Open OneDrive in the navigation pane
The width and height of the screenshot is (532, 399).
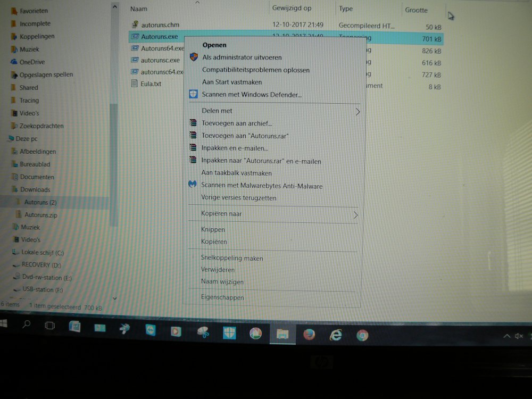click(32, 62)
